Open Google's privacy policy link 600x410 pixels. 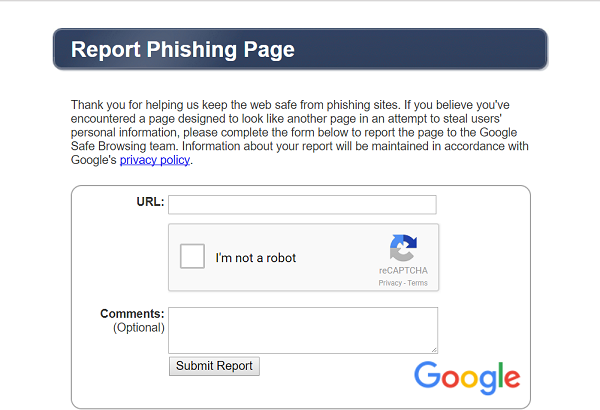click(x=155, y=160)
